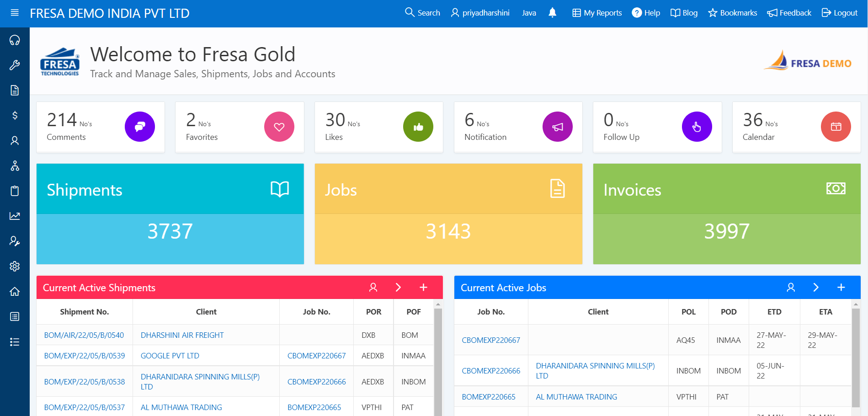Open the Blog link in header
The width and height of the screenshot is (868, 416).
tap(684, 13)
